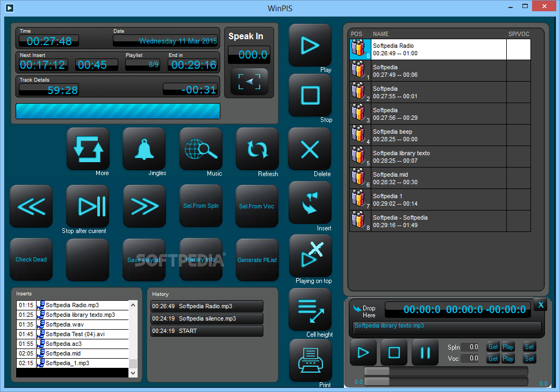Image resolution: width=560 pixels, height=392 pixels.
Task: Select insert Softpedia.mid at 02:05
Action: pyautogui.click(x=73, y=353)
